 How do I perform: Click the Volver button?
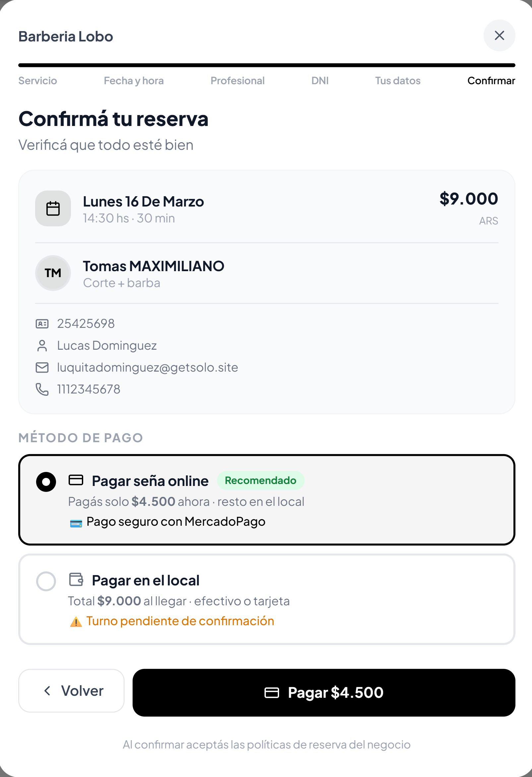coord(71,691)
